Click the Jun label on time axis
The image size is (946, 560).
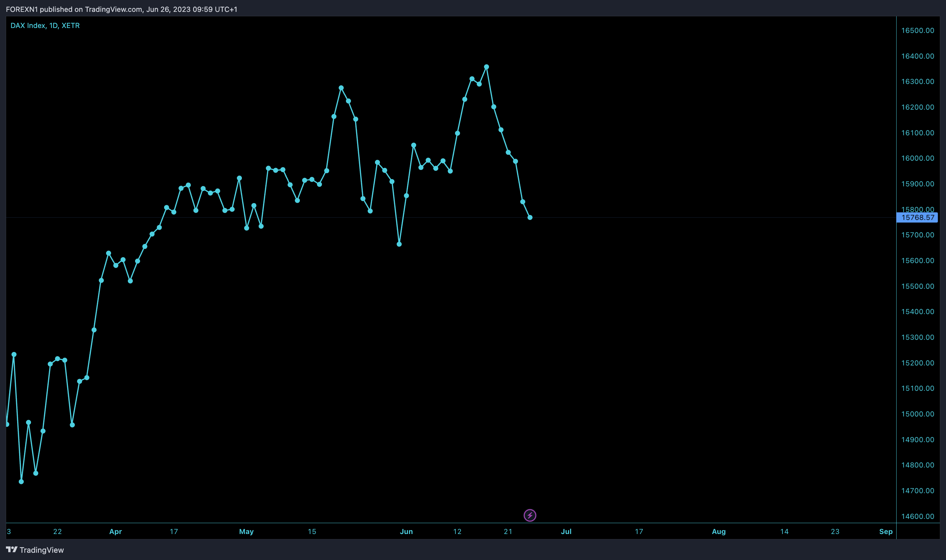[406, 532]
